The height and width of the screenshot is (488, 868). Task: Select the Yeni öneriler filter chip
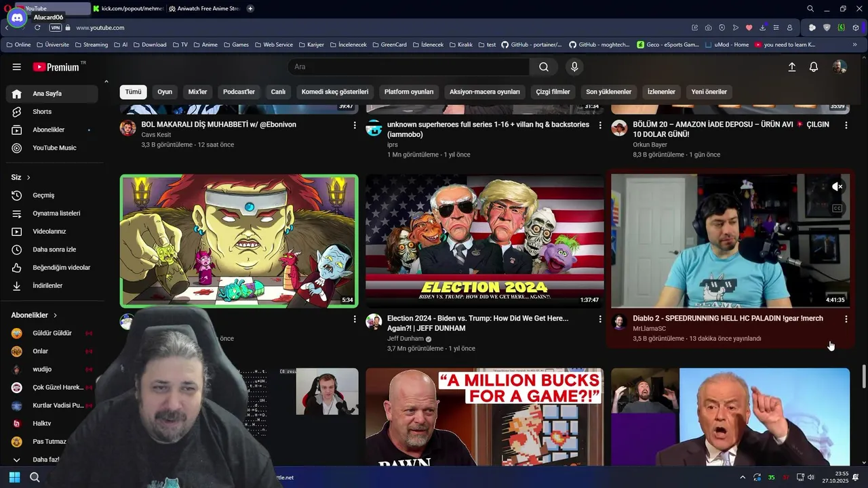coord(709,92)
